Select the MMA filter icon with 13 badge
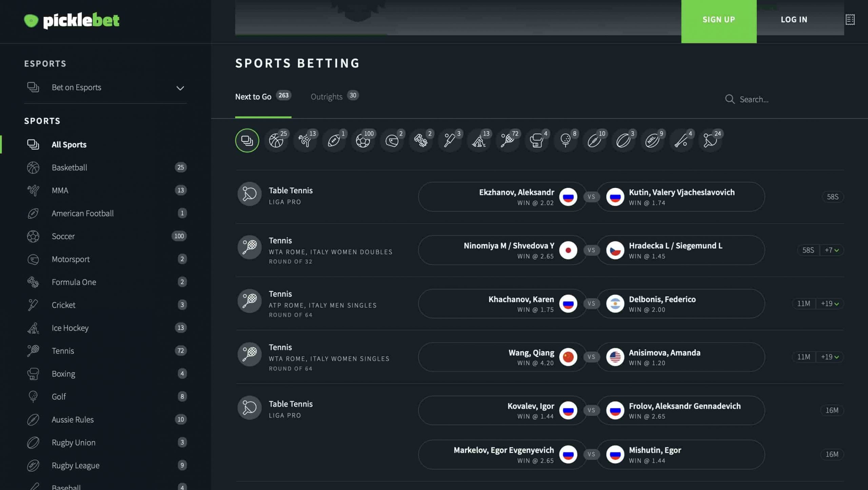The height and width of the screenshot is (490, 868). 305,140
